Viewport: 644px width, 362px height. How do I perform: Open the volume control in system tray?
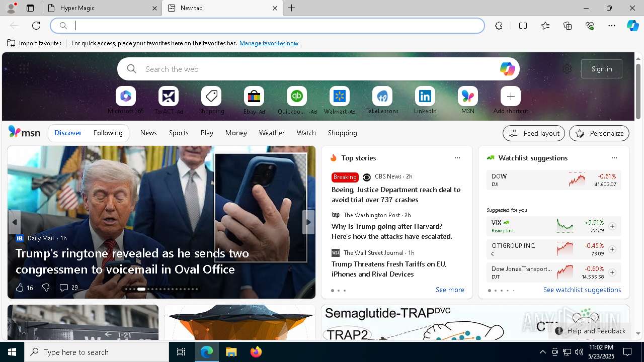click(579, 352)
